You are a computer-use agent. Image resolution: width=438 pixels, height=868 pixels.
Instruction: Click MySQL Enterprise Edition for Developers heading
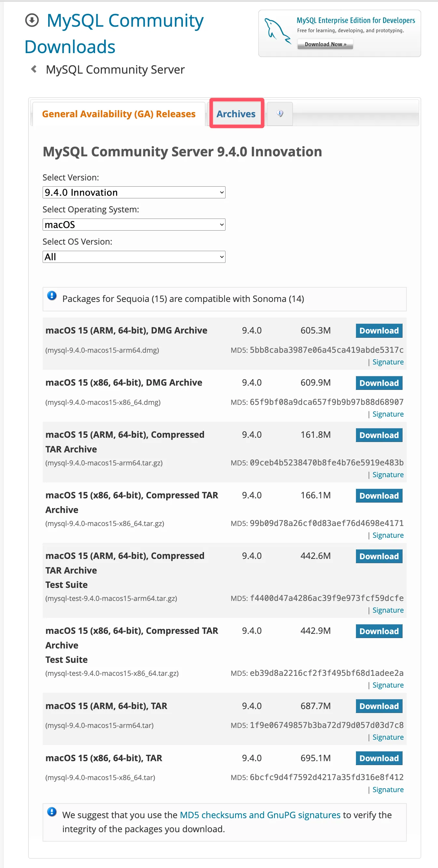click(x=356, y=21)
